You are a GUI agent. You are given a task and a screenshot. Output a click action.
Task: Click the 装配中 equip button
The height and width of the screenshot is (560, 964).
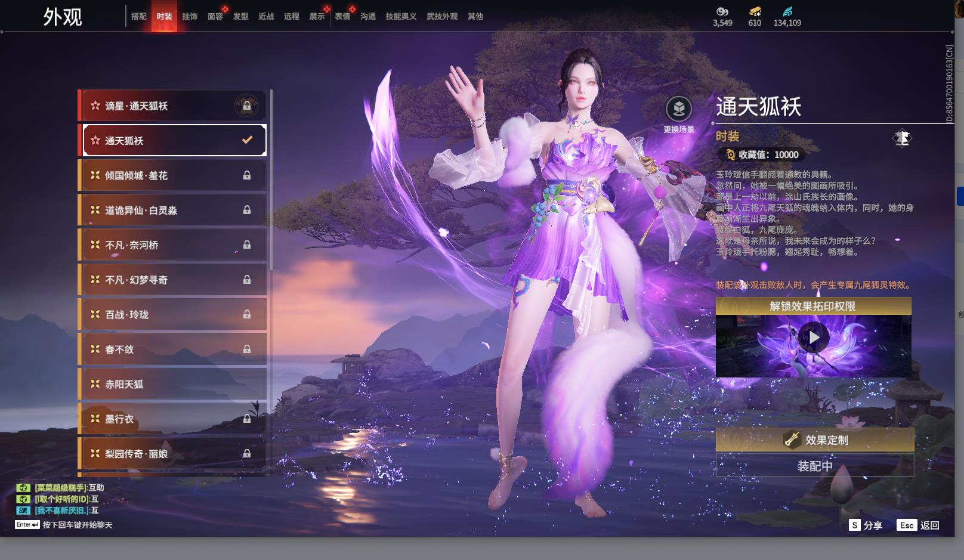[x=815, y=466]
